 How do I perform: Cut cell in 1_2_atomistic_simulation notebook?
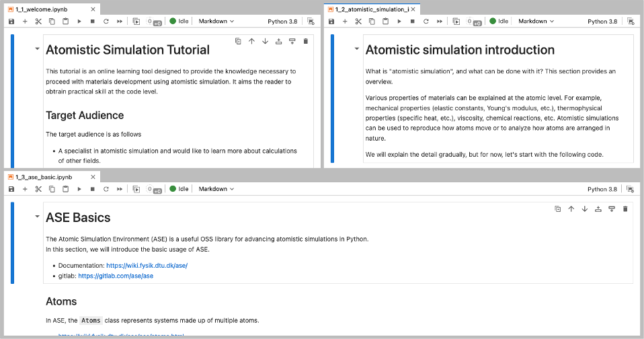[x=358, y=22]
